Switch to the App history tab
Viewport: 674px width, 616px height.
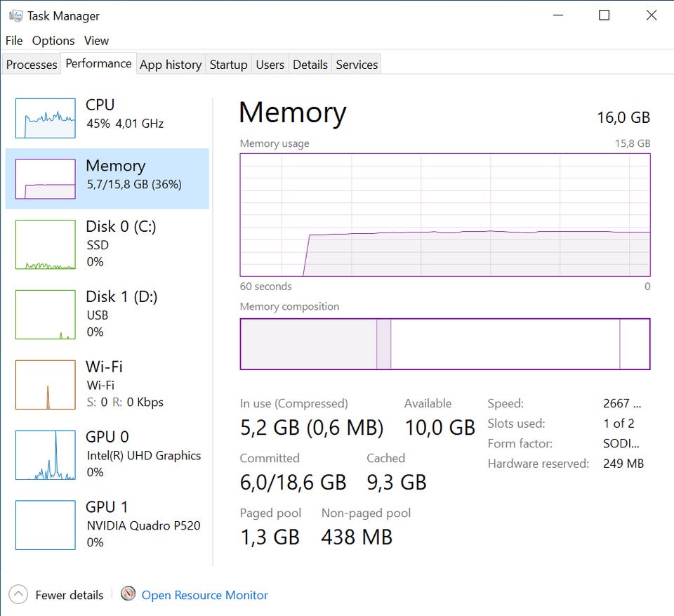tap(171, 65)
